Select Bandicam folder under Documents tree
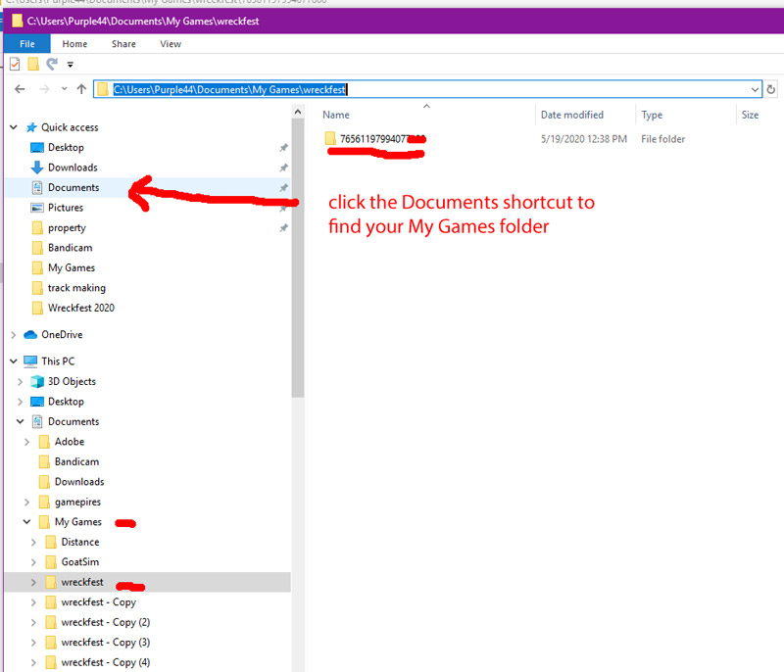The width and height of the screenshot is (784, 672). [76, 461]
